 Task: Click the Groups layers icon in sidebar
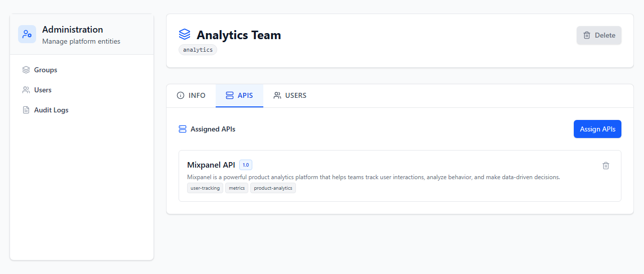pyautogui.click(x=26, y=70)
